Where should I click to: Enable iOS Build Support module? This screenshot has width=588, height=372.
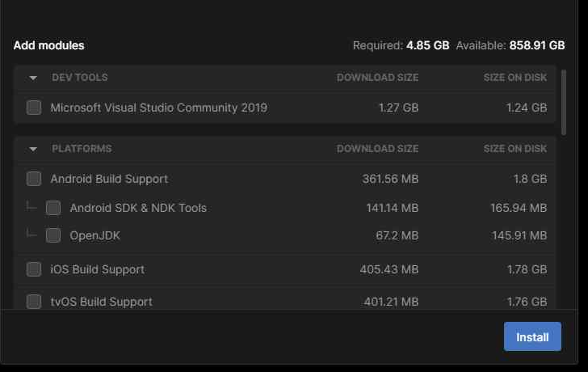click(34, 269)
